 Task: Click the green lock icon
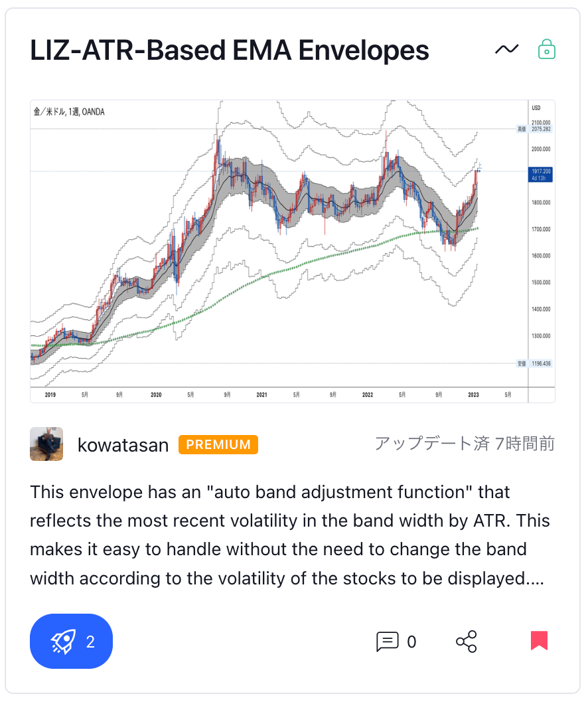546,49
